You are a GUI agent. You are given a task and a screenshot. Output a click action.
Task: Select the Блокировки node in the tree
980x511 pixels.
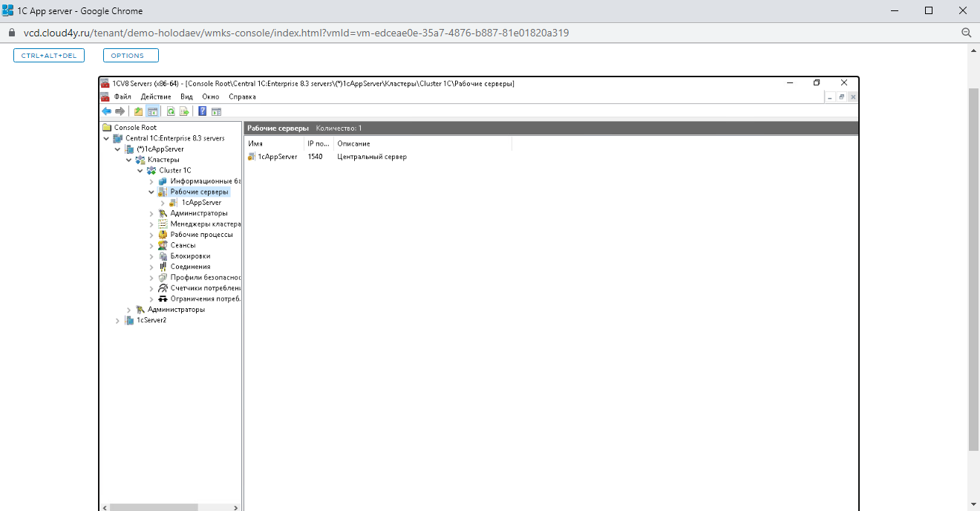[190, 256]
